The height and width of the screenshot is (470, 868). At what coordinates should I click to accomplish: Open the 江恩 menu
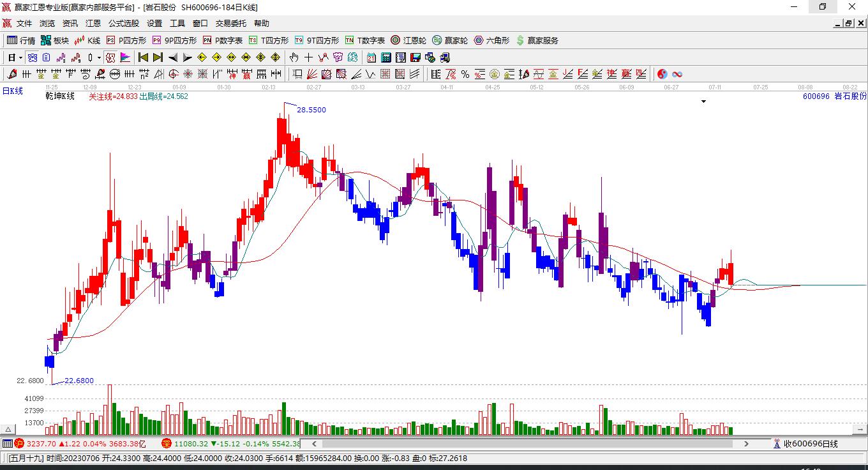pos(93,23)
